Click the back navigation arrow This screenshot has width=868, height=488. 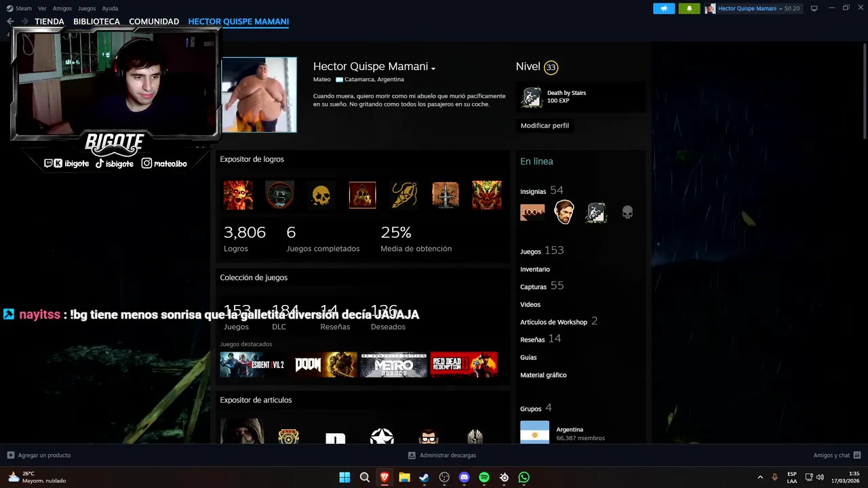(x=10, y=22)
